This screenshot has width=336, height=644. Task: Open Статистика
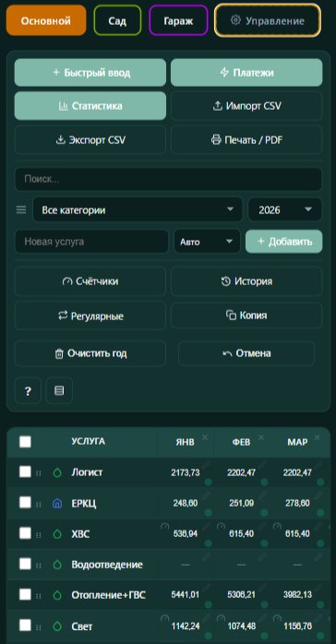click(x=90, y=106)
